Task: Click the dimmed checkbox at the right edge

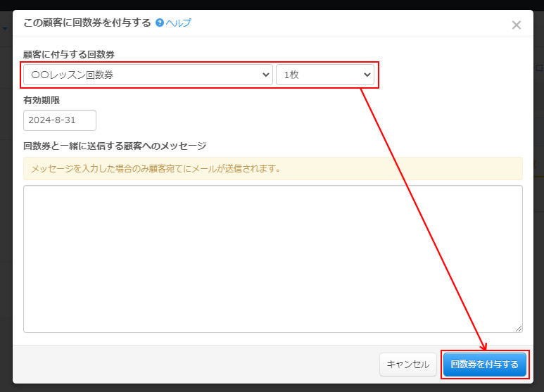Action: click(540, 68)
